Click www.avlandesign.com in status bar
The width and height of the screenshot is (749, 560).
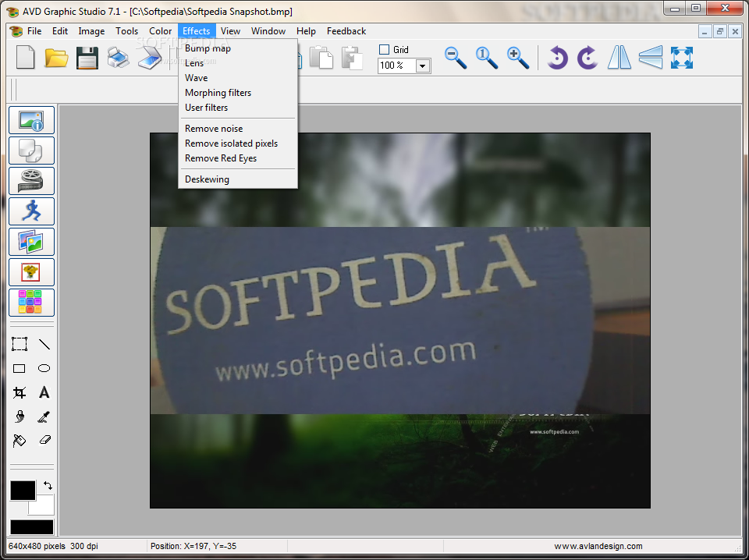click(598, 546)
